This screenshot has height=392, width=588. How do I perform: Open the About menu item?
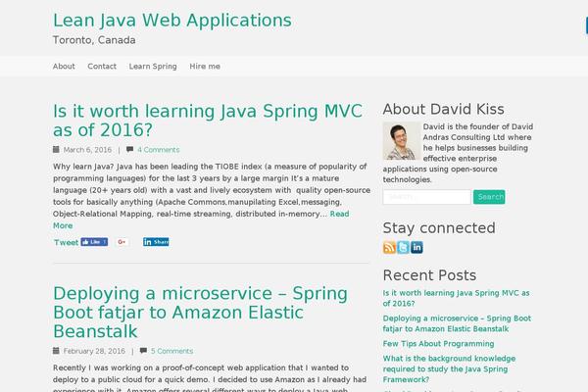click(x=64, y=67)
